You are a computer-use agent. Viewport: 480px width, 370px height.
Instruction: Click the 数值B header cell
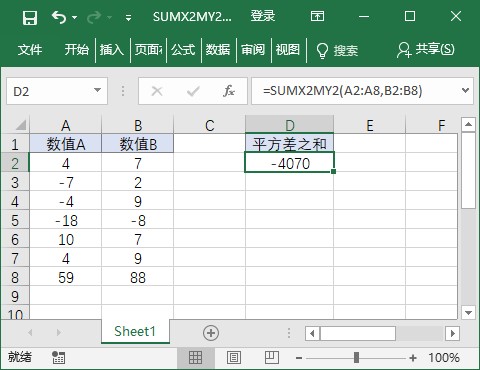point(138,144)
